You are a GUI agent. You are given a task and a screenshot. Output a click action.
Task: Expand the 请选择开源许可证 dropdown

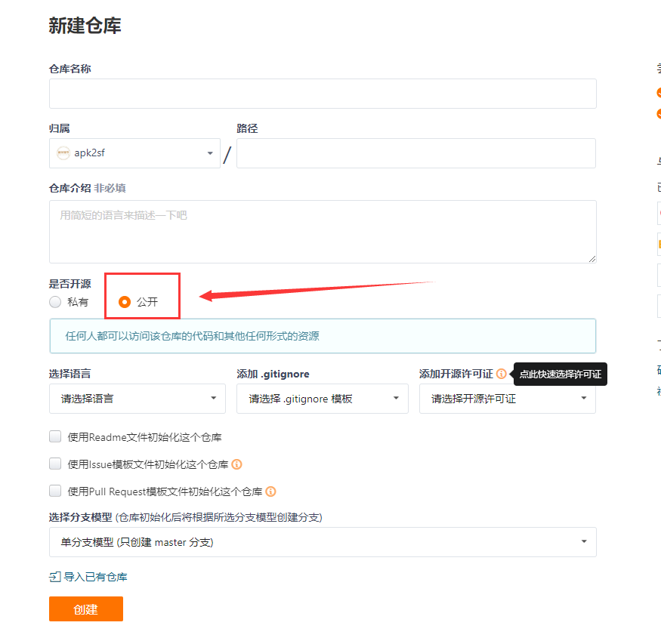[508, 399]
